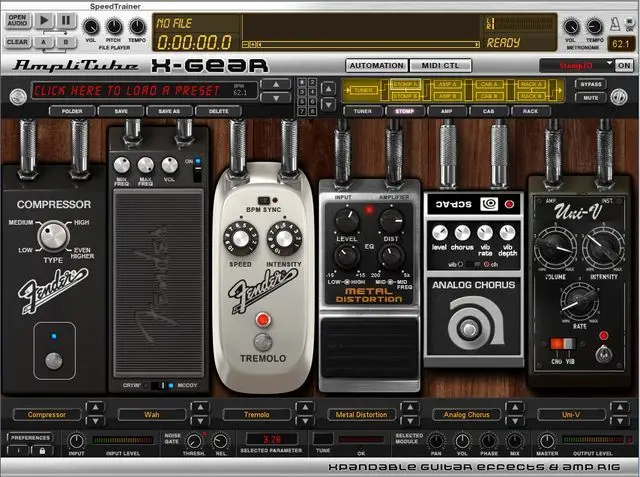The width and height of the screenshot is (640, 477).
Task: Open the Metal Distortion stomp slot selector
Action: point(362,415)
